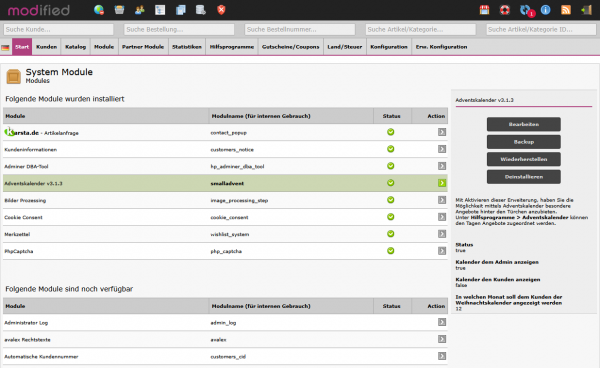Click the red shield icon in toolbar

[221, 10]
